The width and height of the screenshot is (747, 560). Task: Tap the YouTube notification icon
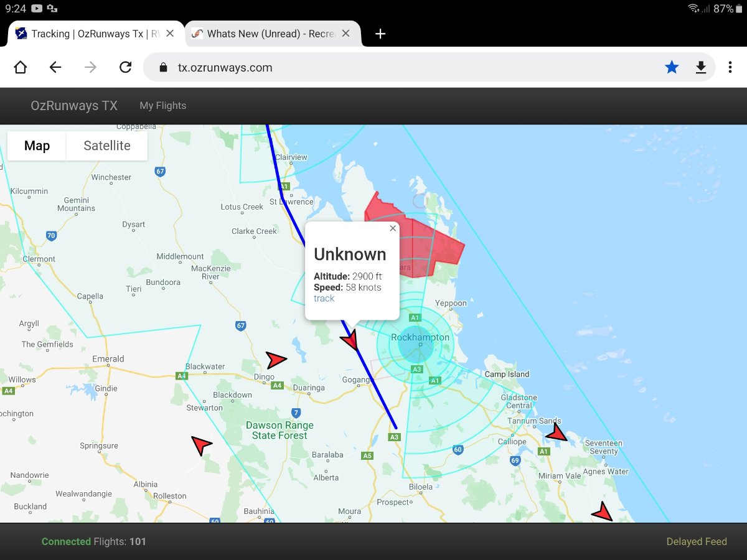click(x=37, y=9)
